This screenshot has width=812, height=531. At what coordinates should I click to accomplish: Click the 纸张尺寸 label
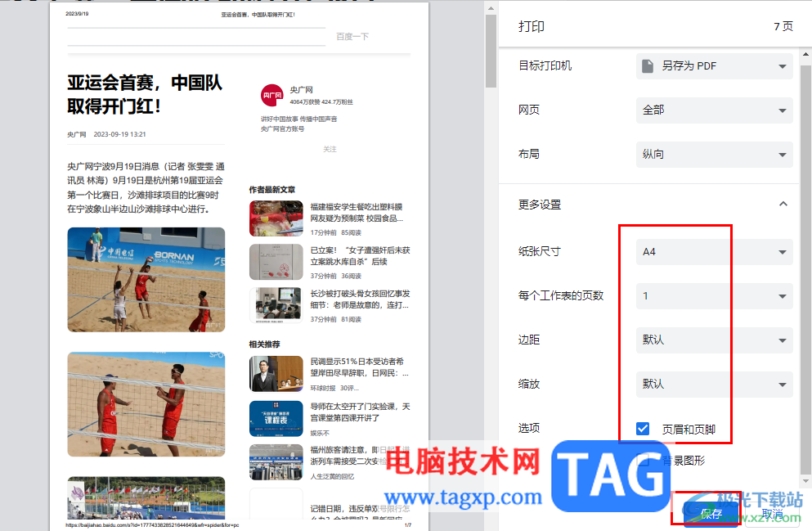pos(540,251)
